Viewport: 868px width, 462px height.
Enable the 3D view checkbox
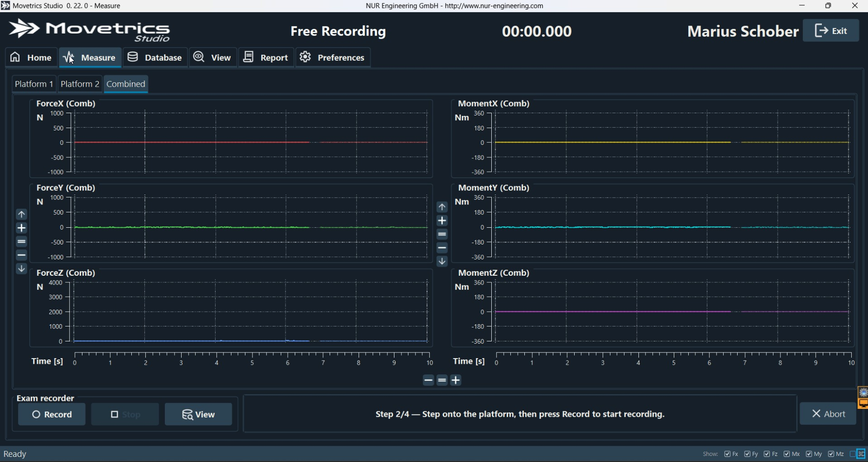[x=853, y=454]
